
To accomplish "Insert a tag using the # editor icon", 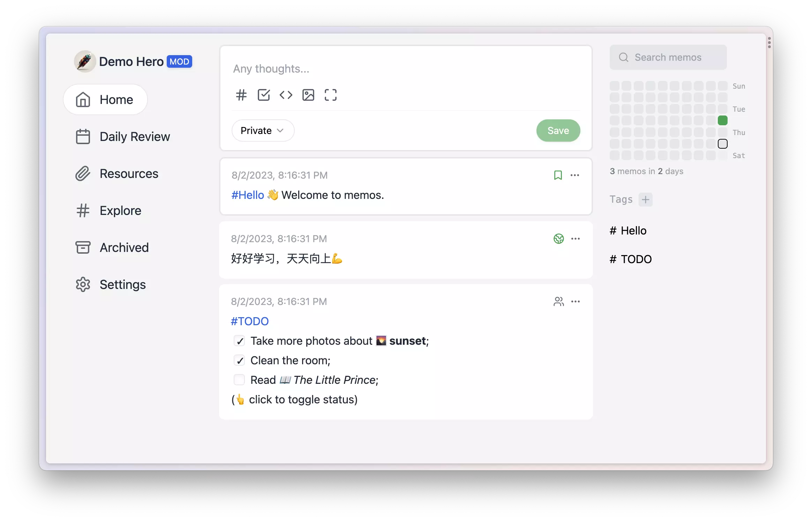I will click(241, 95).
